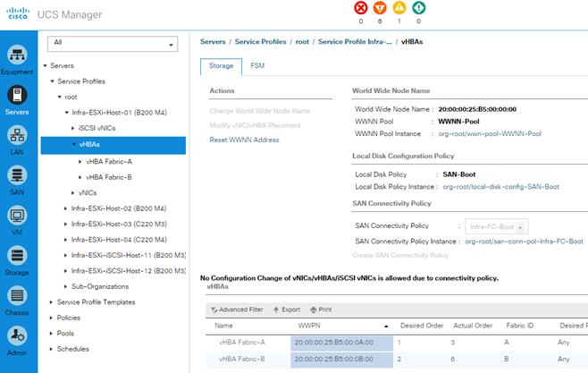Click World Wide Node Name value
This screenshot has height=373, width=588.
[x=477, y=109]
